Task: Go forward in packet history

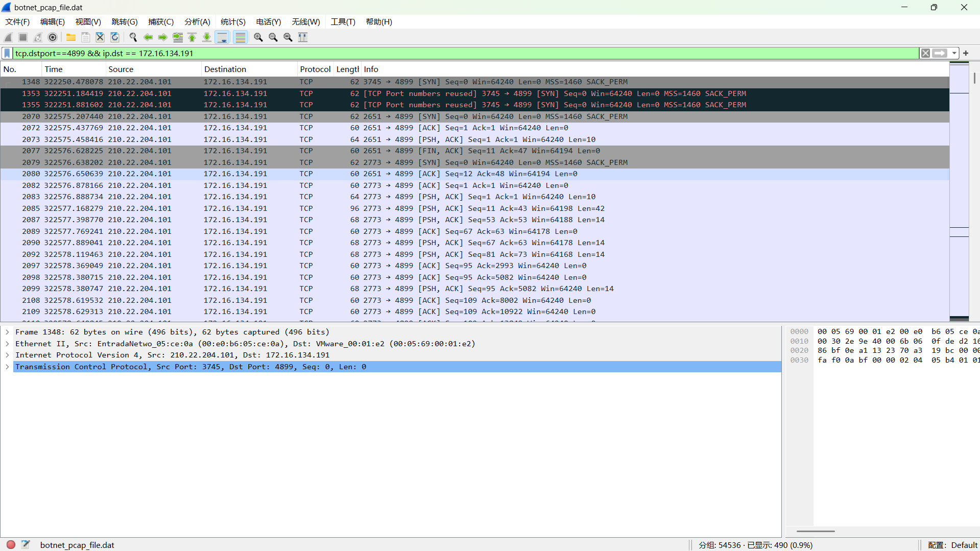Action: (x=163, y=37)
